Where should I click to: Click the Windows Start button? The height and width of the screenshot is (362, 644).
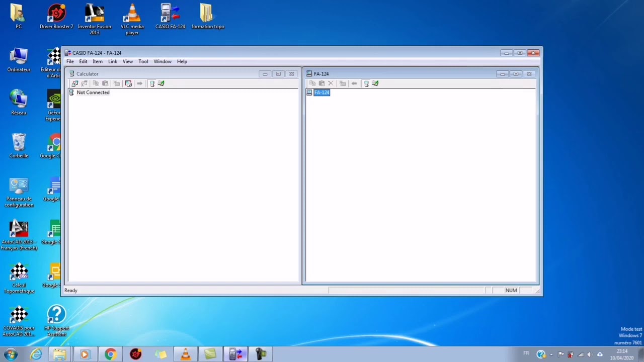click(11, 354)
